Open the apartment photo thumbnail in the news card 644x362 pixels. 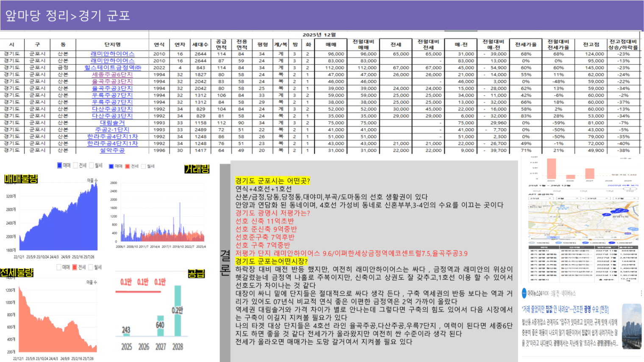pyautogui.click(x=631, y=326)
